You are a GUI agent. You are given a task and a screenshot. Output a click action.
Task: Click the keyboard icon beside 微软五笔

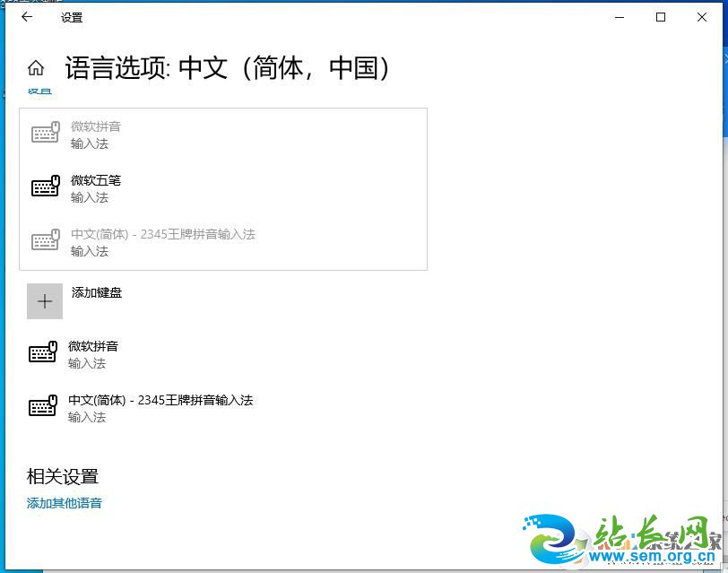tap(44, 187)
